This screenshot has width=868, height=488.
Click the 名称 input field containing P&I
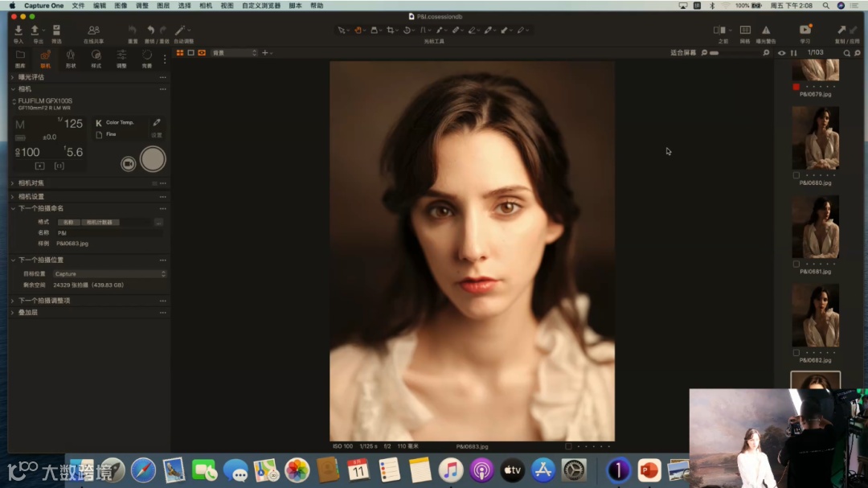click(109, 232)
